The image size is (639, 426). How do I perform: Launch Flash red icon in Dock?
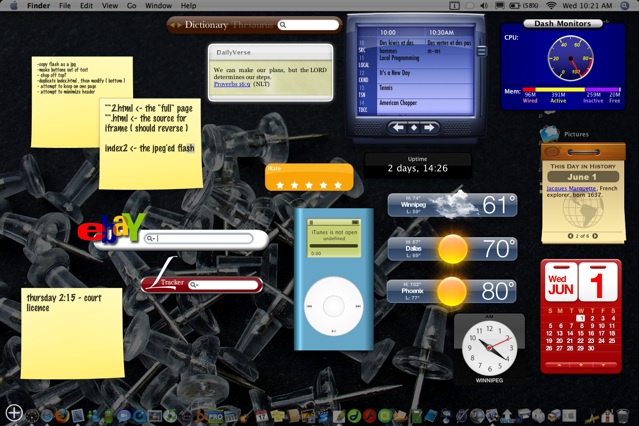coord(369,416)
